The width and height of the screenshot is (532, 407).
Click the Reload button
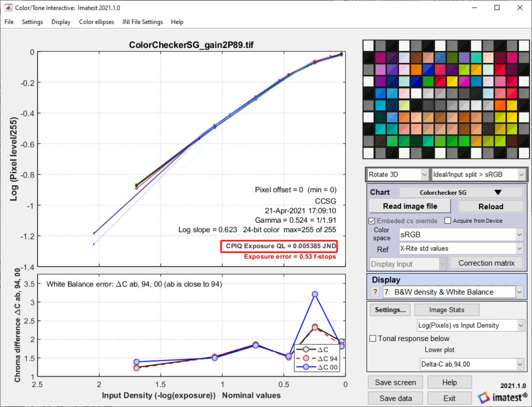pyautogui.click(x=491, y=206)
